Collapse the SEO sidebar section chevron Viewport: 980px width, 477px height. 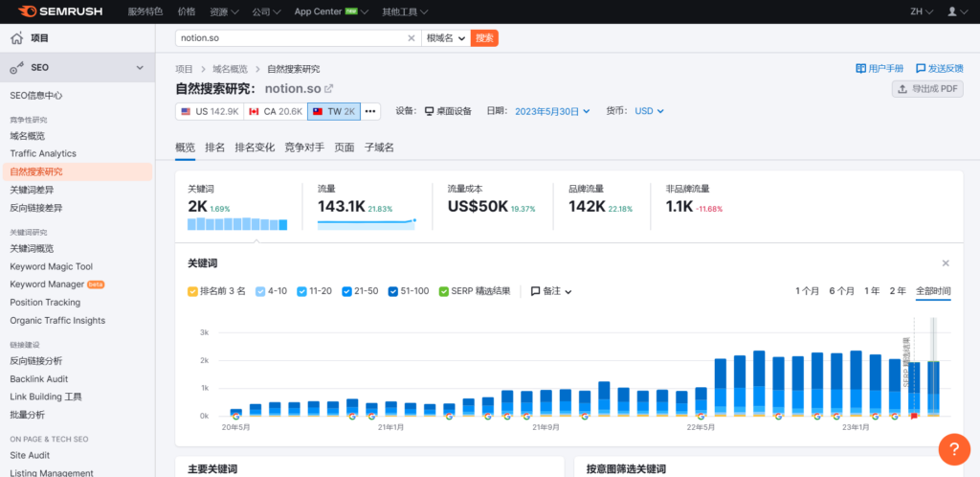140,67
